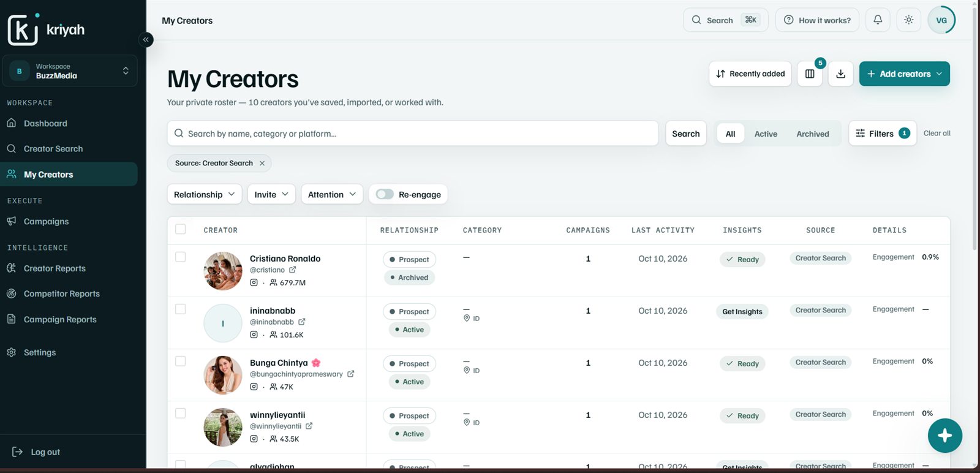Viewport: 980px width, 473px height.
Task: Open Bunga Chintya's external profile link icon
Action: click(351, 374)
